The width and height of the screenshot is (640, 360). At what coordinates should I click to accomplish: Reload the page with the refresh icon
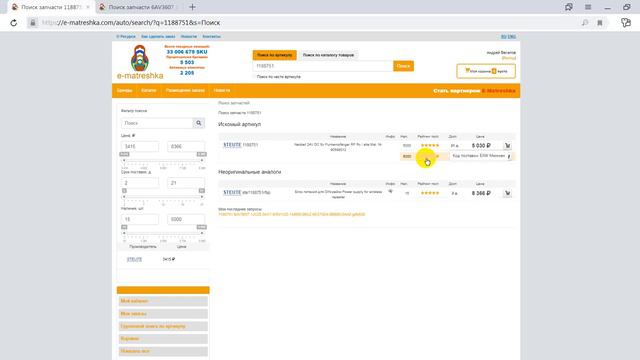tap(13, 23)
